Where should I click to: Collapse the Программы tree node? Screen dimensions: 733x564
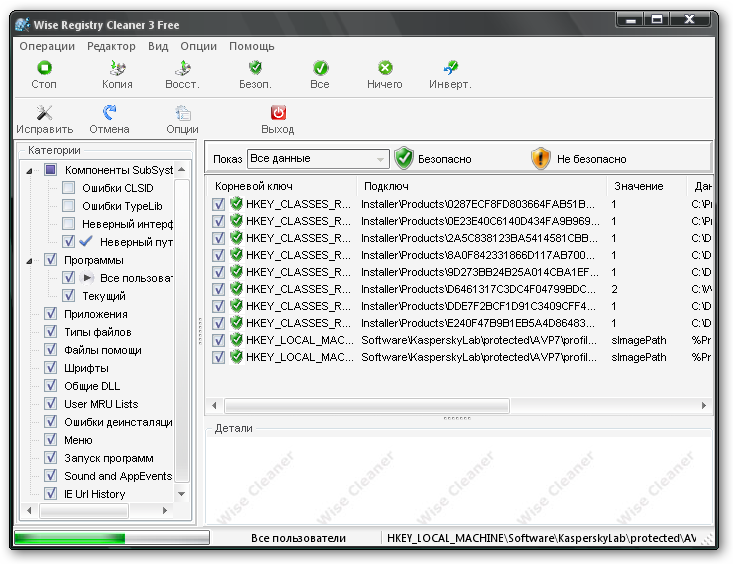30,260
